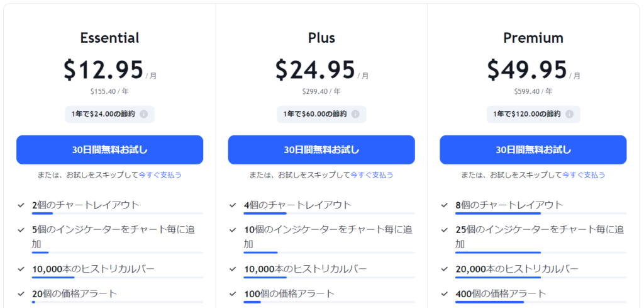The image size is (644, 308).
Task: Start Essential 30日間無料お試し trial
Action: coord(109,150)
